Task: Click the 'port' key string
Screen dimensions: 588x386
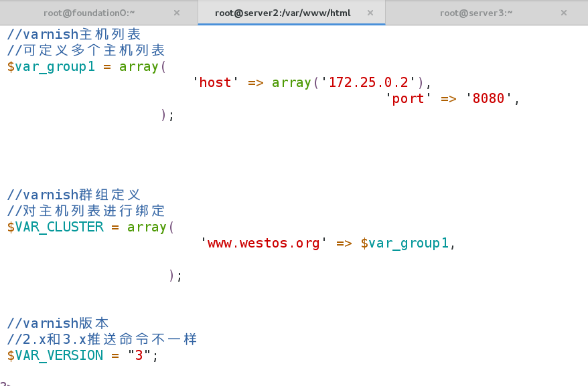Action: [x=408, y=98]
